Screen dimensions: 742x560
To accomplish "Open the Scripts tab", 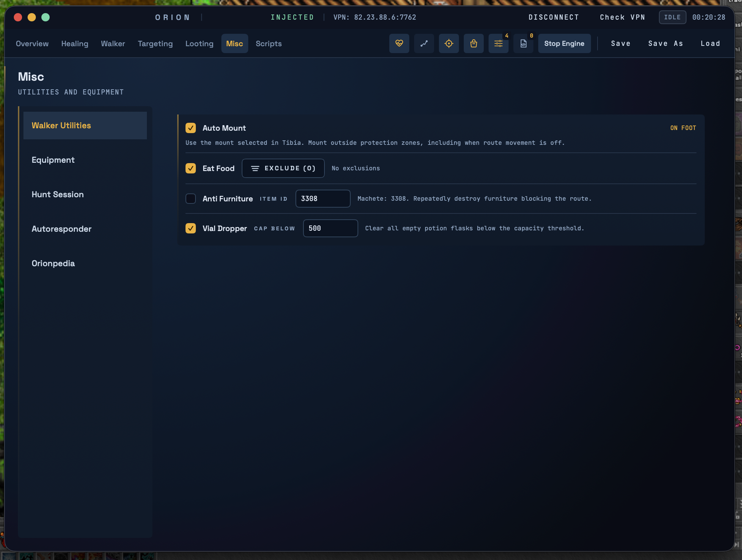I will [x=269, y=43].
